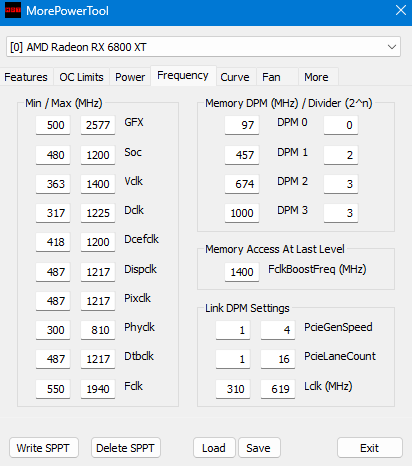Image resolution: width=412 pixels, height=466 pixels.
Task: Select the GFX max frequency field showing 2577
Action: [x=98, y=125]
